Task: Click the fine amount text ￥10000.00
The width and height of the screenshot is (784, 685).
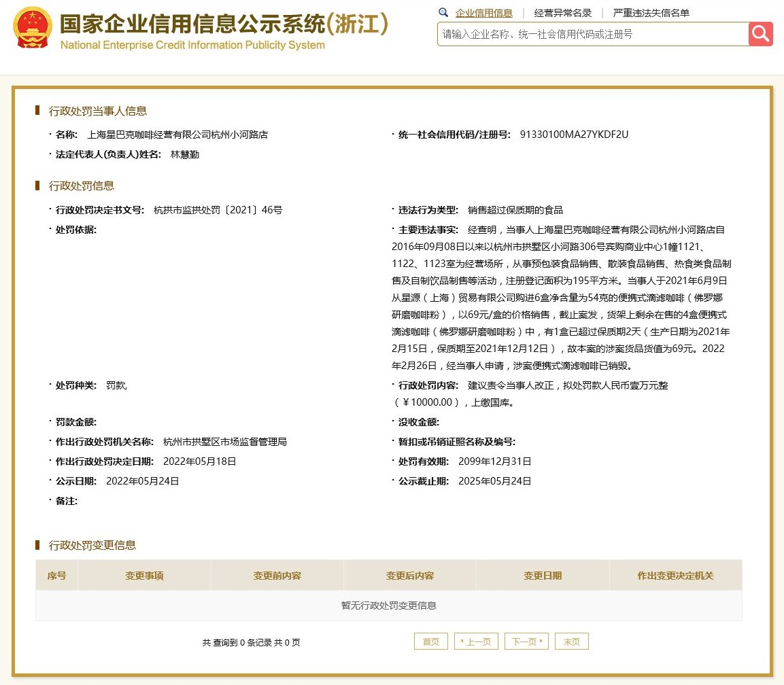Action: coord(428,402)
